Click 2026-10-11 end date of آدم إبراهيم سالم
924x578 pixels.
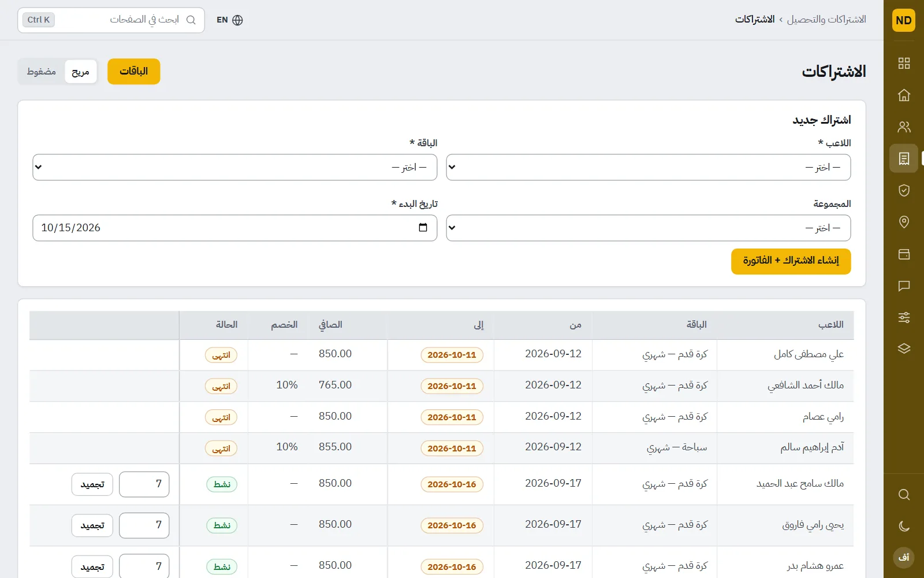[452, 449]
